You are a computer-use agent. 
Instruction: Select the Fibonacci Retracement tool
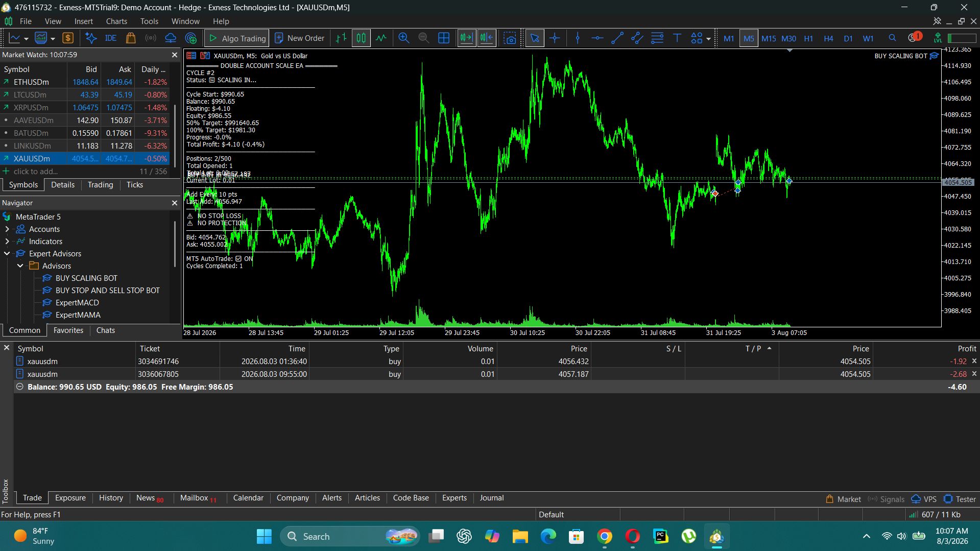[657, 38]
